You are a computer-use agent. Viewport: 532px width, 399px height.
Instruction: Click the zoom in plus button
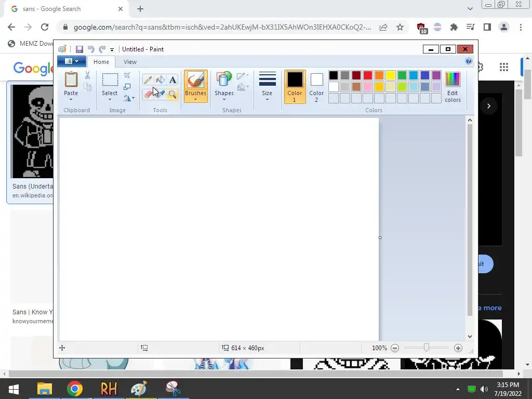458,348
